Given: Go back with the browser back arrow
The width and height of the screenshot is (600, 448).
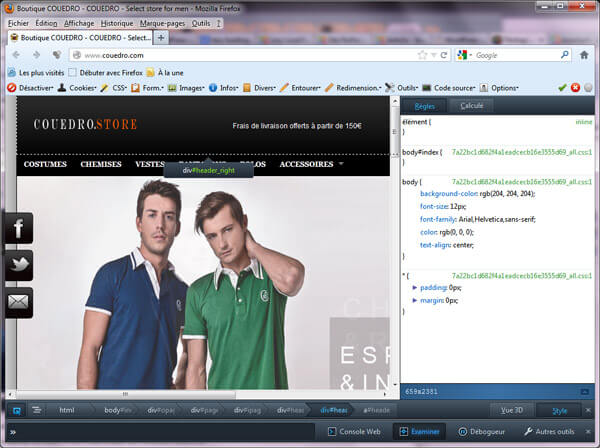Looking at the screenshot, I should point(16,55).
